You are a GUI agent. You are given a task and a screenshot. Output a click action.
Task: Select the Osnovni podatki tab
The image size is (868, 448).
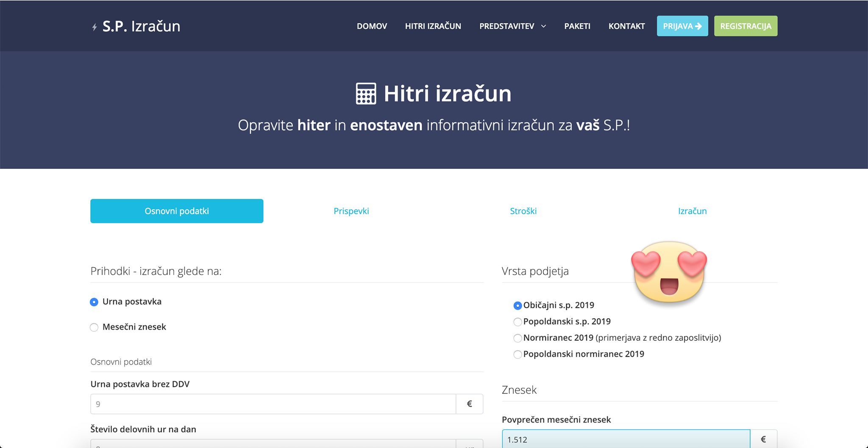point(177,211)
